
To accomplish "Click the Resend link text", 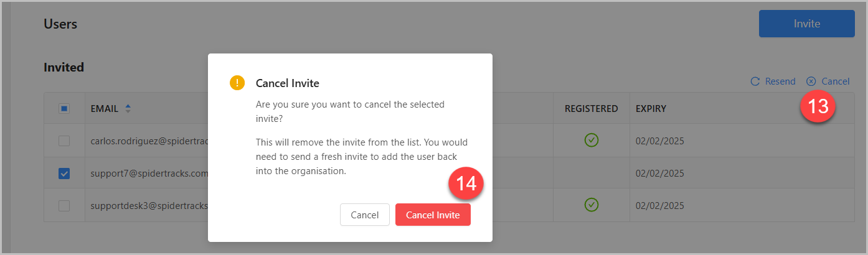I will coord(780,81).
